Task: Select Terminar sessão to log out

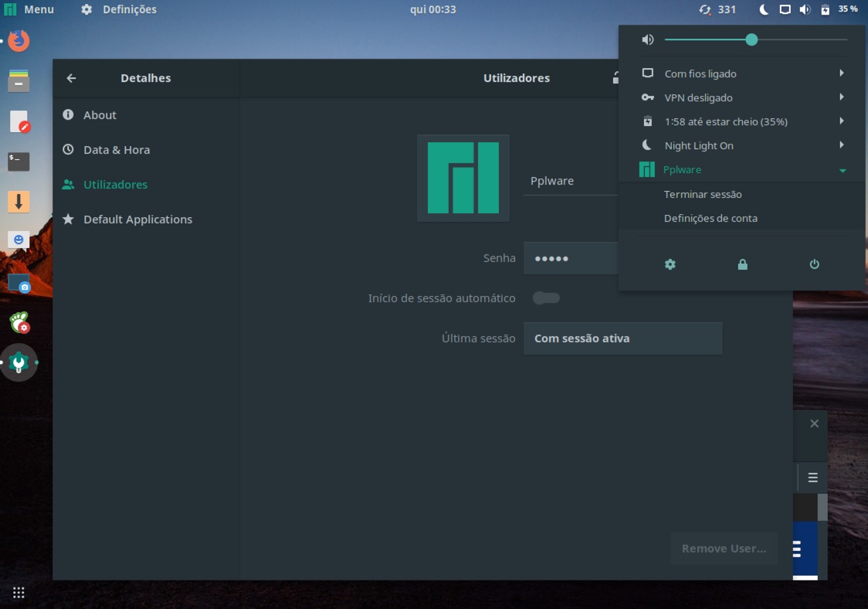Action: [702, 194]
